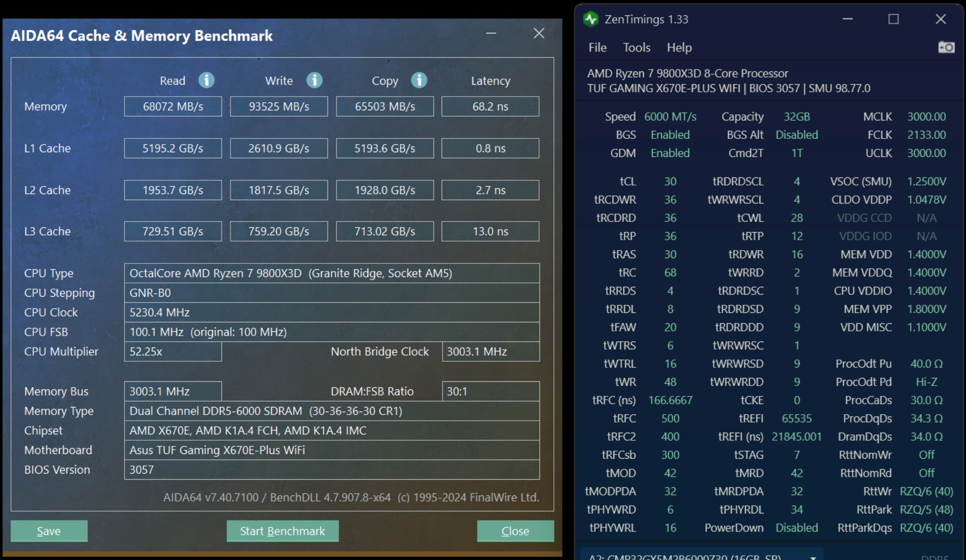The image size is (966, 560).
Task: Open the Tools menu in ZenTimings
Action: tap(636, 47)
